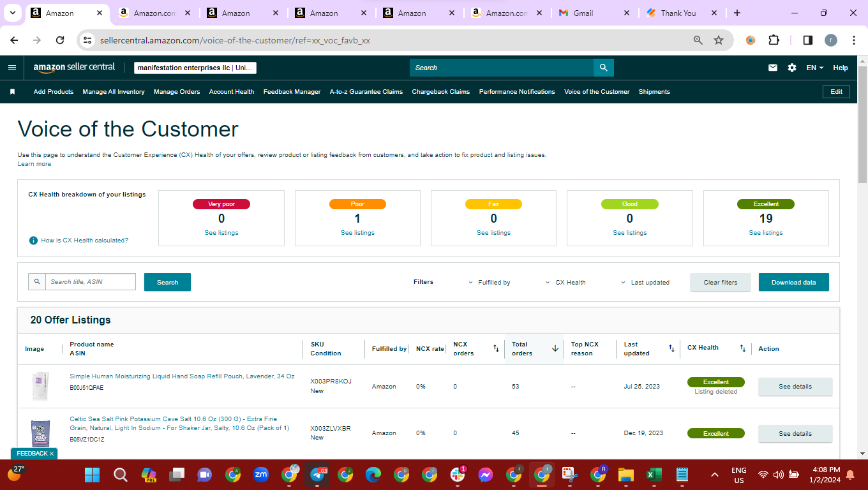Launch Excel from the taskbar
868x490 pixels.
pos(654,475)
